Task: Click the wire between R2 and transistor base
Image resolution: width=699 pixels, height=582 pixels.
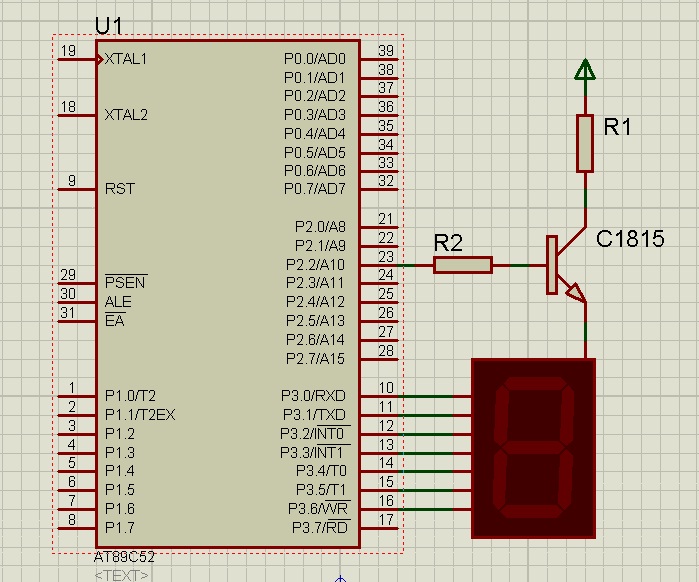Action: 519,265
